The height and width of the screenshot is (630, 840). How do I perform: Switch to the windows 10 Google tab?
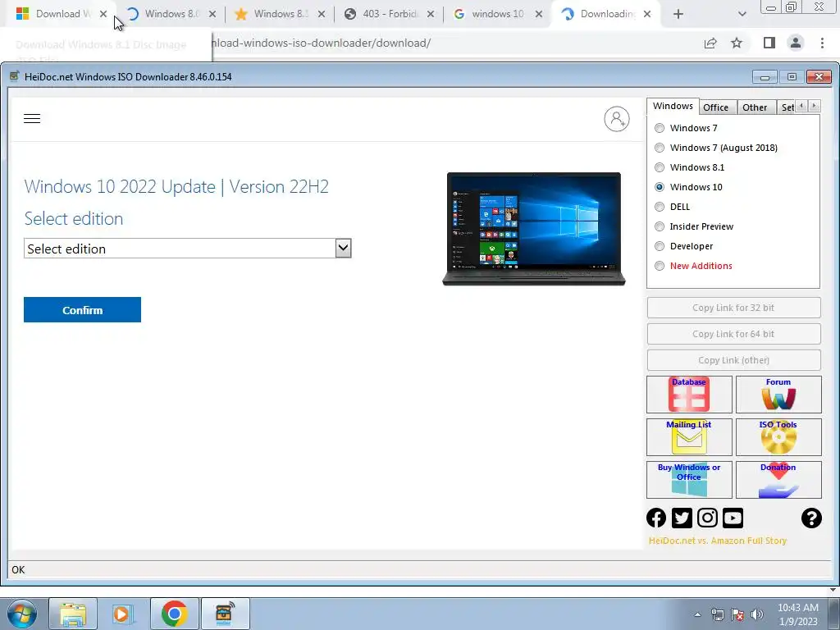click(x=497, y=14)
